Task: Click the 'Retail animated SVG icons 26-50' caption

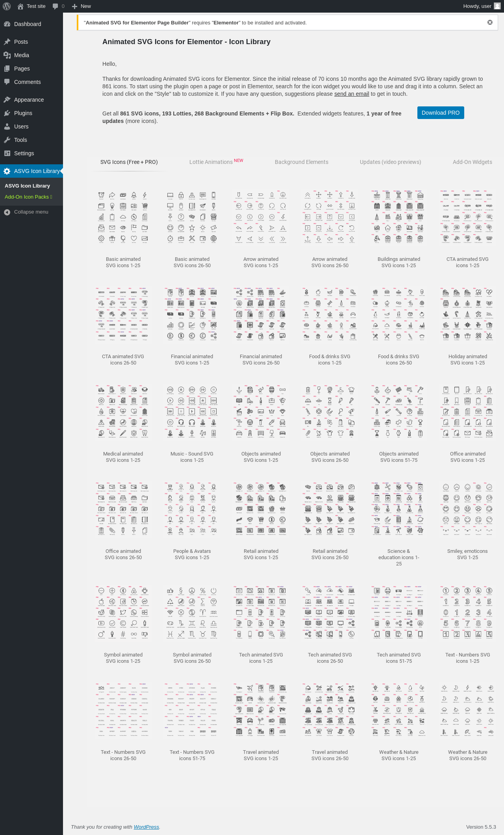Action: (330, 554)
